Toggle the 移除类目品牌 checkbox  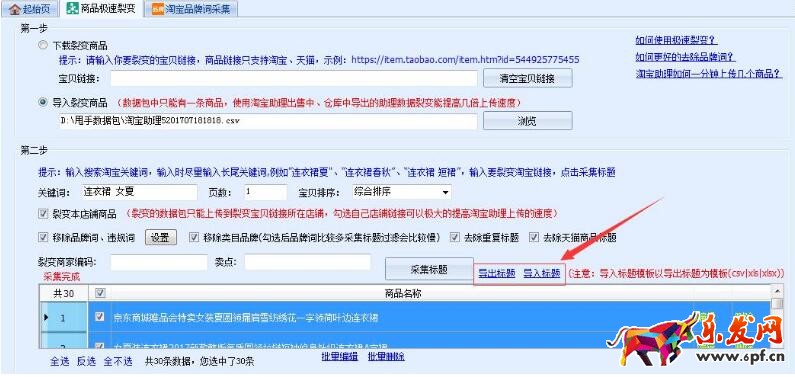194,237
